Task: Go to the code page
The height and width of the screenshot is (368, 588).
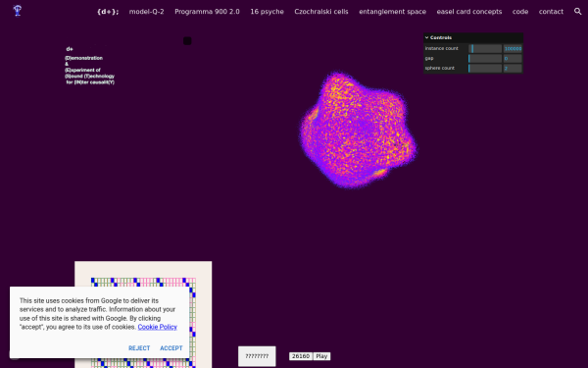Action: [520, 12]
